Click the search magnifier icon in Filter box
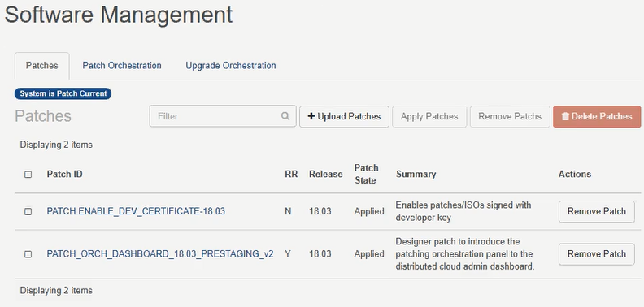The height and width of the screenshot is (307, 644). [285, 116]
